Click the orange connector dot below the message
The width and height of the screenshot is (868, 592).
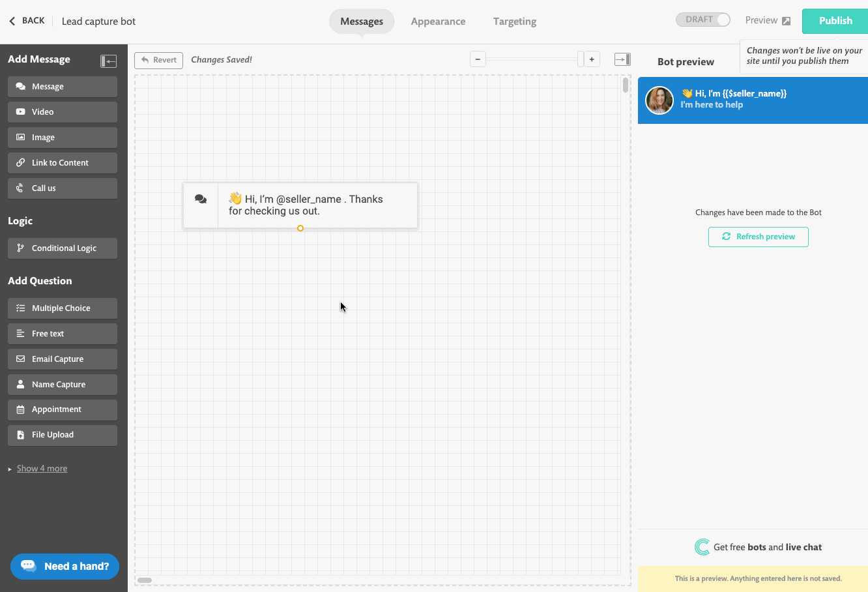coord(300,228)
